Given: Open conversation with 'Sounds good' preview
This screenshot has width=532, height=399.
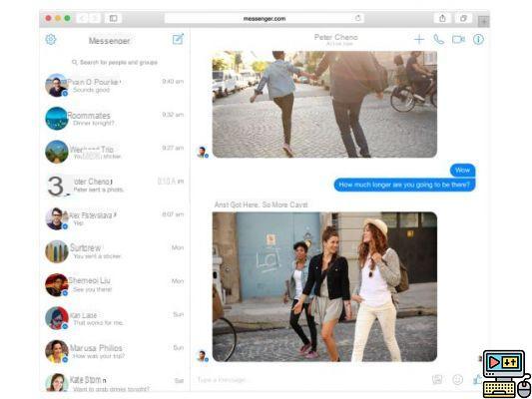Looking at the screenshot, I should pyautogui.click(x=115, y=85).
